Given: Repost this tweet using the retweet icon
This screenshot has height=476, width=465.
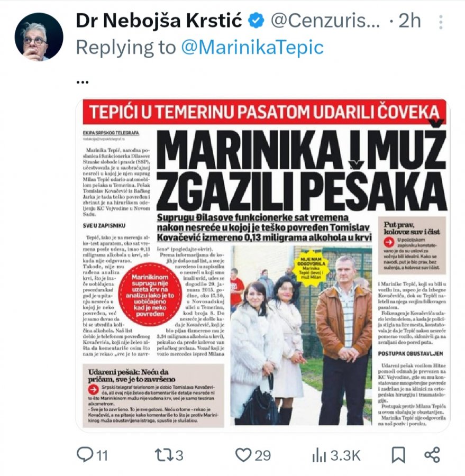Looking at the screenshot, I should coord(163,455).
